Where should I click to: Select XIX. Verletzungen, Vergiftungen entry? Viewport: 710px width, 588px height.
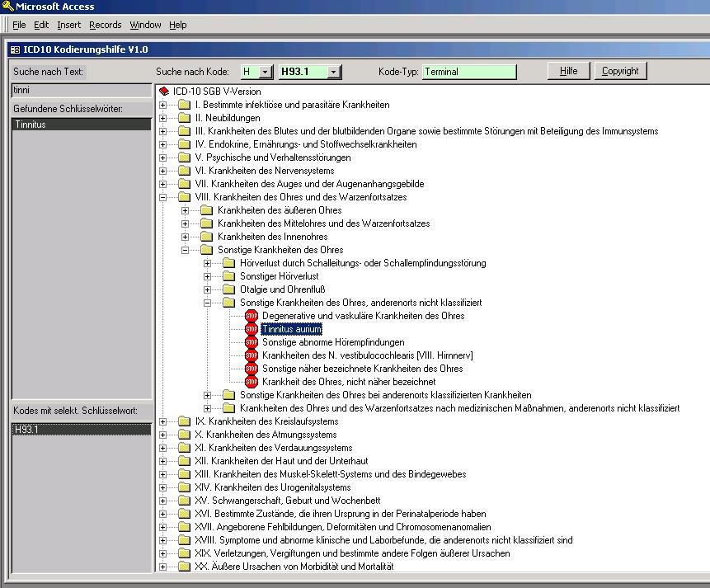(x=352, y=553)
